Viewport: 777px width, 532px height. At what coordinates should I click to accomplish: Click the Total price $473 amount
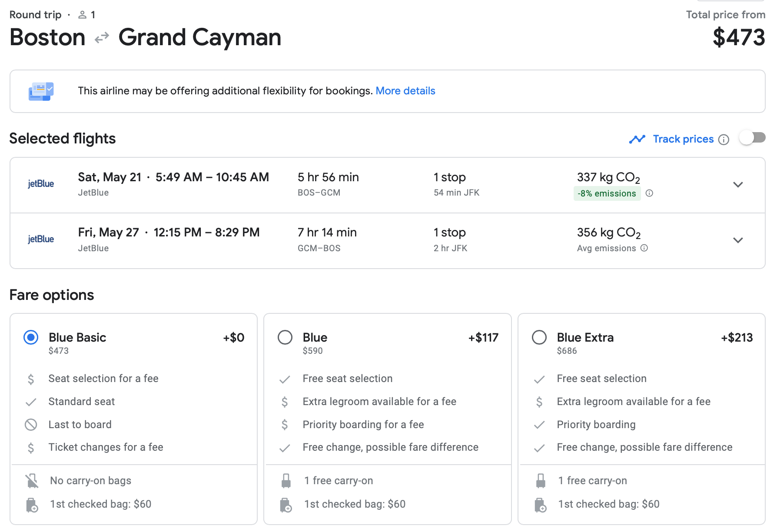738,37
